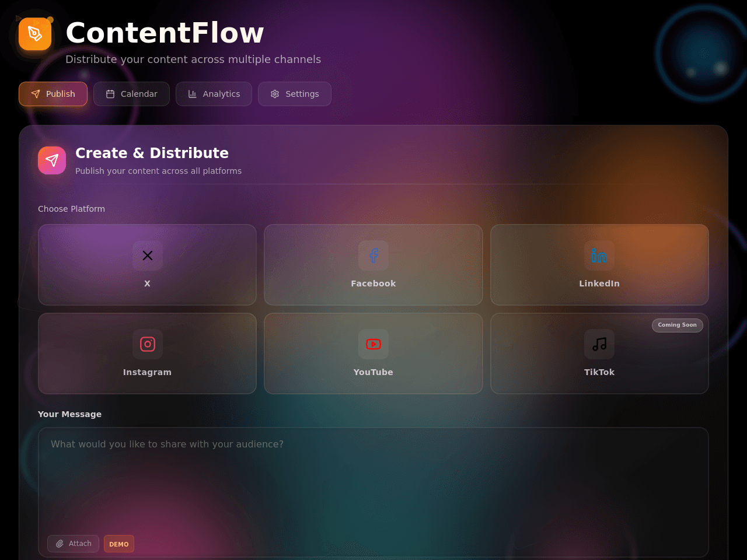Screen dimensions: 747x560
Task: Toggle the YouTube platform card label
Action: point(373,372)
